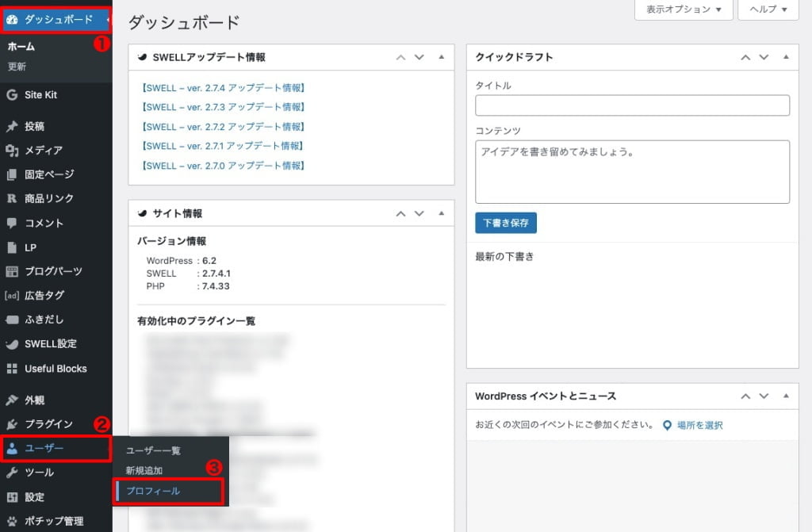Screen dimensions: 812x532
Task: Move SWELLアップデート情報 panel up
Action: 400,57
